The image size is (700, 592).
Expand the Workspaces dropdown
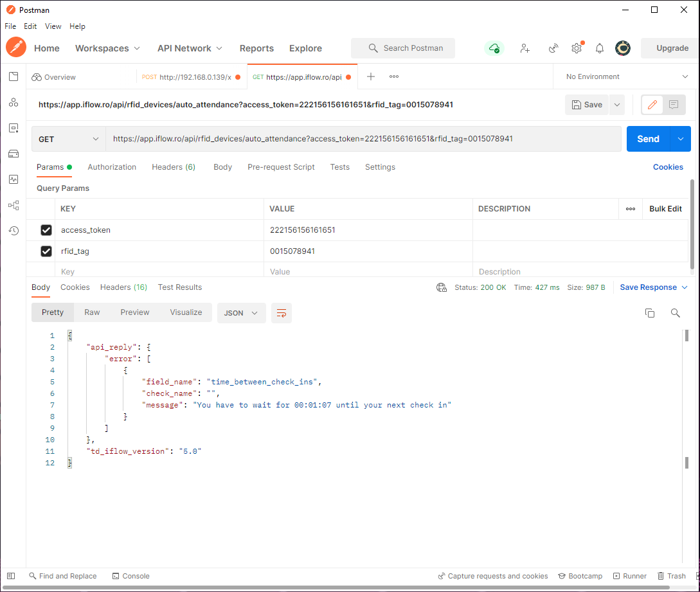[x=107, y=48]
